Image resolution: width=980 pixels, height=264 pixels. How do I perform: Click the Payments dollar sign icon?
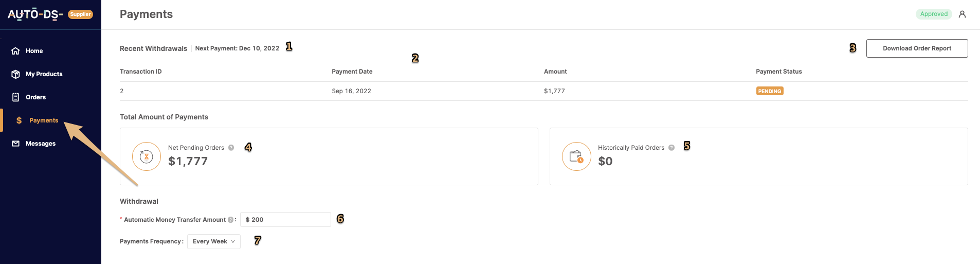coord(19,120)
